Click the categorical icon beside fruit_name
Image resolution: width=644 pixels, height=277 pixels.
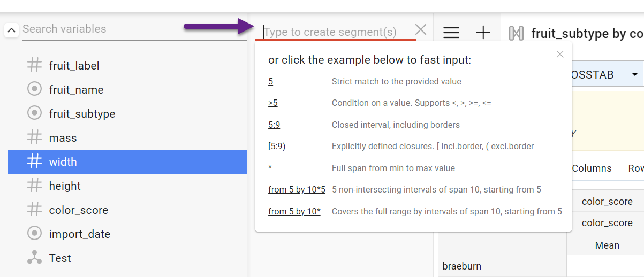click(34, 89)
